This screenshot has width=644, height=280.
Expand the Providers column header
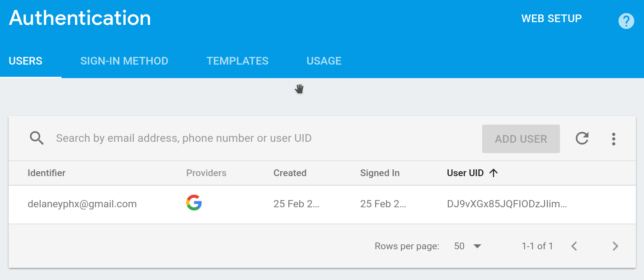(x=206, y=173)
